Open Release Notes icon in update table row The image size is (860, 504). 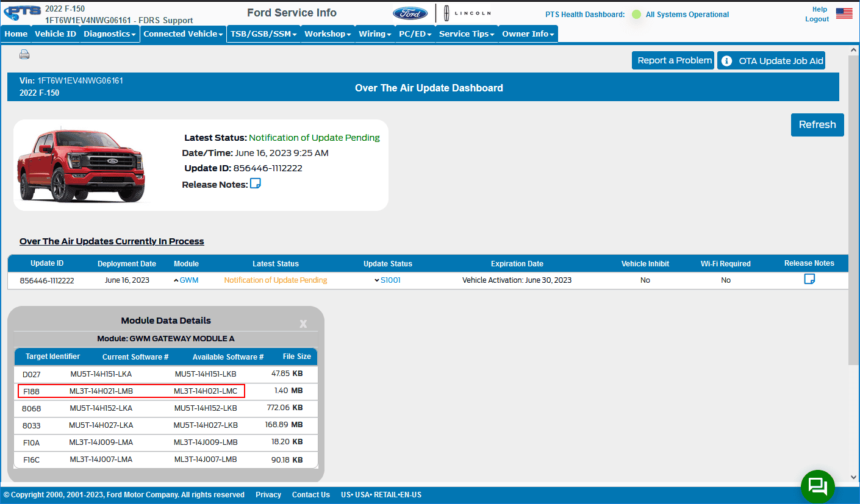[x=809, y=279]
